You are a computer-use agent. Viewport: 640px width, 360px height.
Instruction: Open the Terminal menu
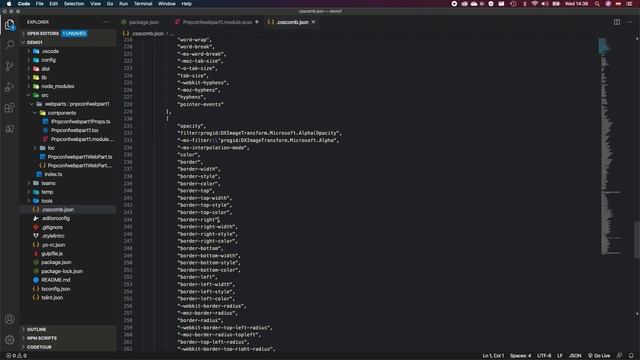[x=143, y=4]
